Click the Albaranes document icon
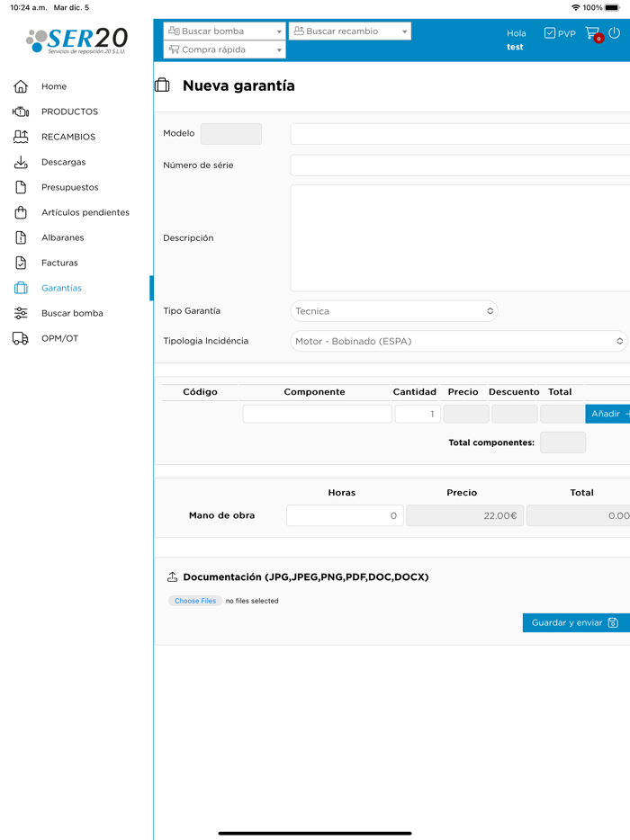Screen dimensions: 630x840 tap(21, 237)
